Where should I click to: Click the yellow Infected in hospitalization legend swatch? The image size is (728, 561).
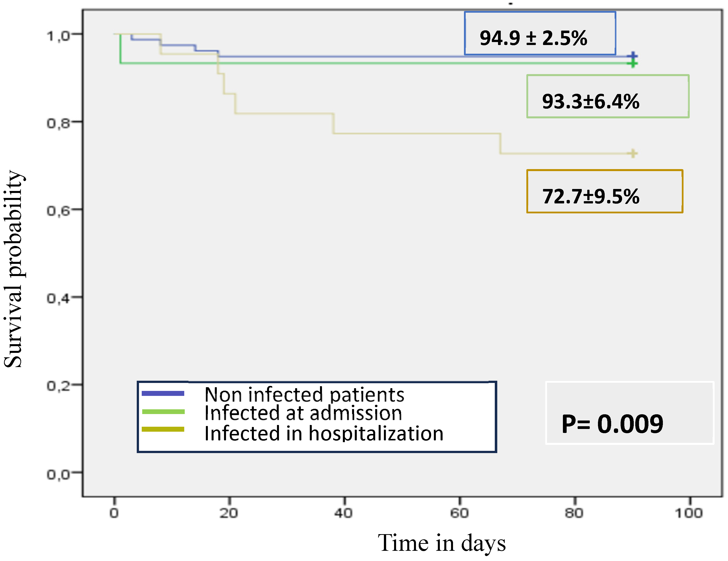(163, 429)
